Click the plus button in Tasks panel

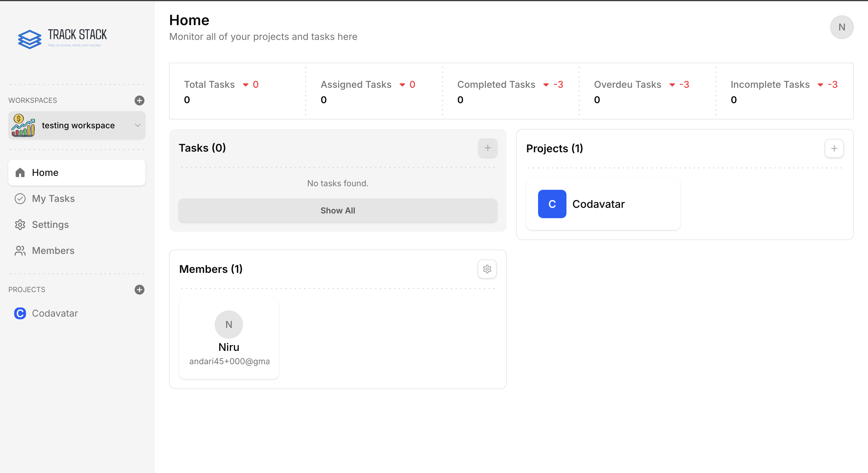tap(487, 148)
